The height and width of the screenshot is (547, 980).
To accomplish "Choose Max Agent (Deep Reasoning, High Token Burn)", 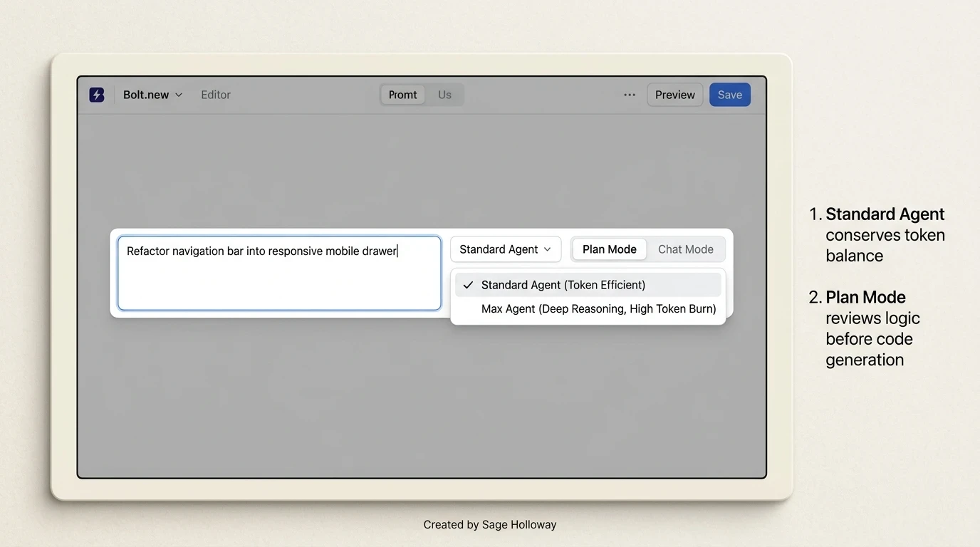I will click(x=588, y=309).
